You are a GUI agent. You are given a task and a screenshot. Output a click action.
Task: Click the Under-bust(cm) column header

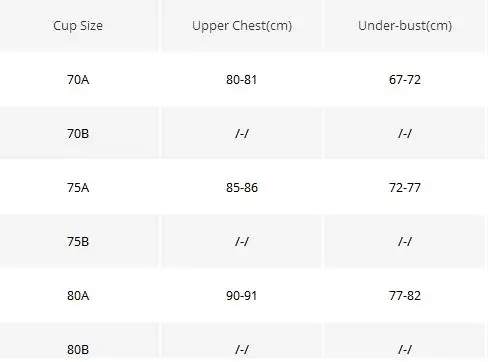tap(405, 26)
